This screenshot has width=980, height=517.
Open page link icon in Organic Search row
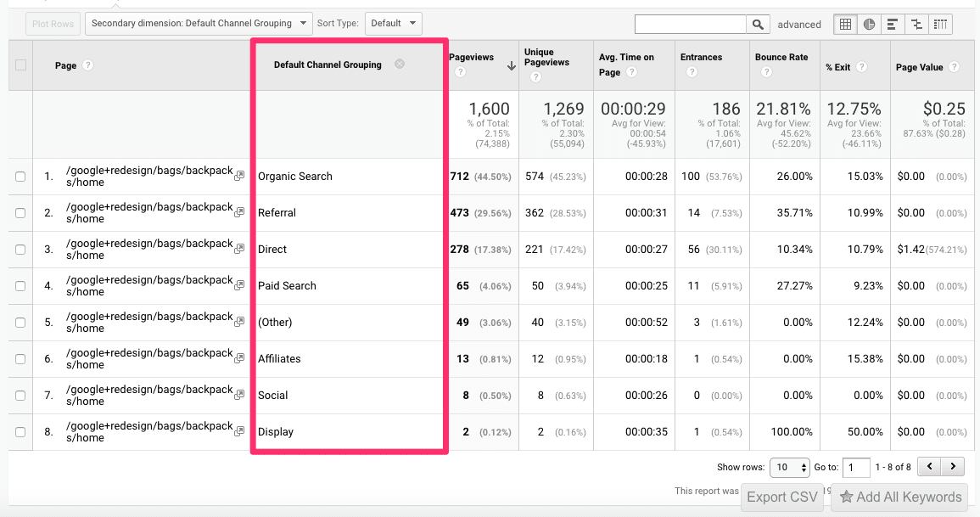[238, 177]
